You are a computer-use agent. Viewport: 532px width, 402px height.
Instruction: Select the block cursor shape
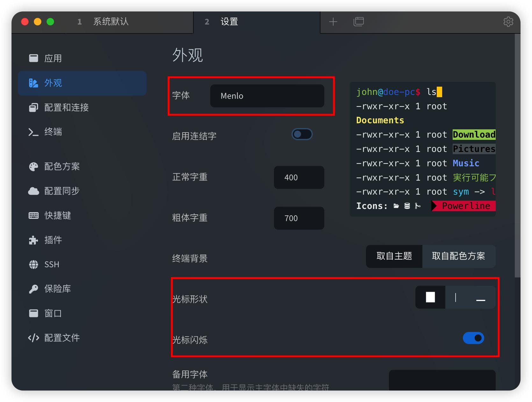tap(430, 297)
